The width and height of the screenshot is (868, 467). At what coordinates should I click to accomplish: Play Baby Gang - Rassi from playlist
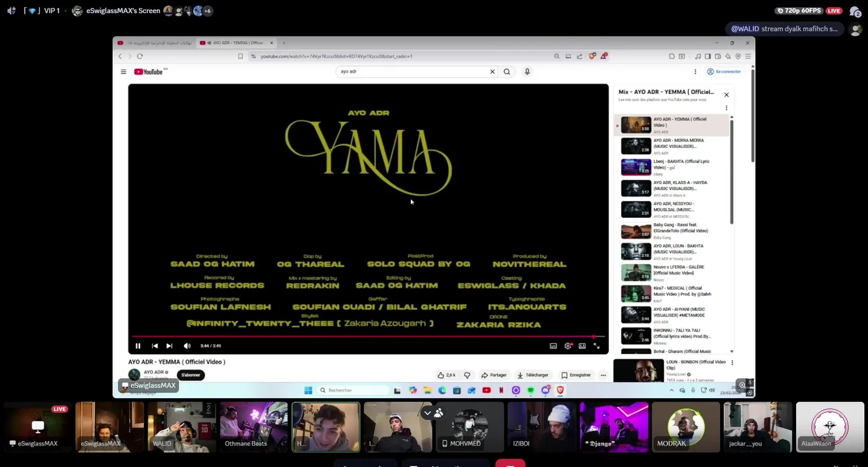point(672,231)
